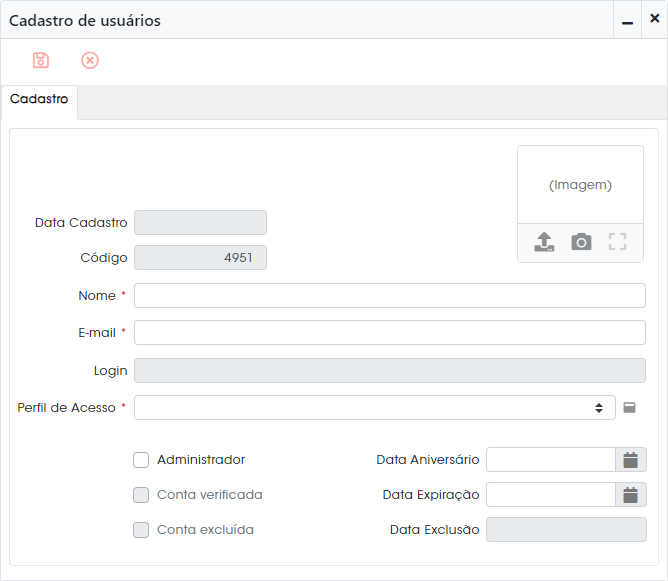Focus the Data Expiração date field
The height and width of the screenshot is (581, 668).
pos(551,495)
